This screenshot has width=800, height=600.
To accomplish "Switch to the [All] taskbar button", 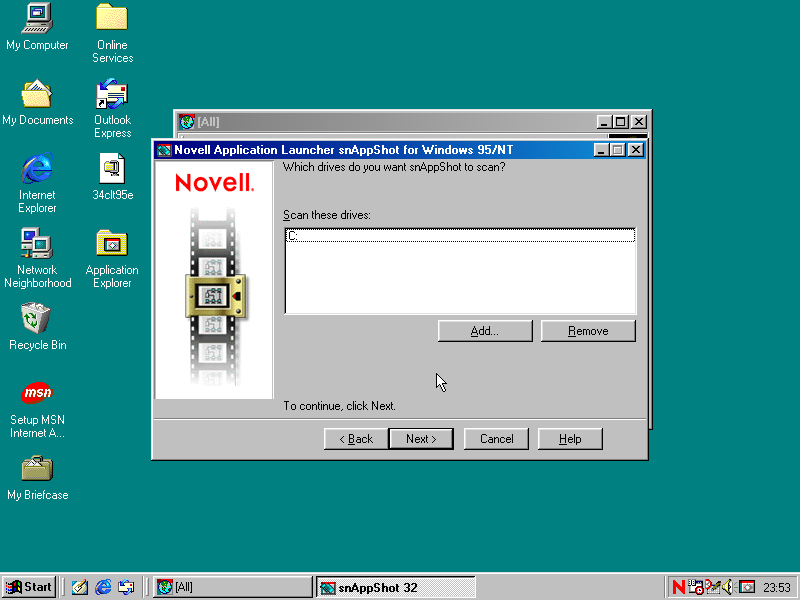I will 233,587.
